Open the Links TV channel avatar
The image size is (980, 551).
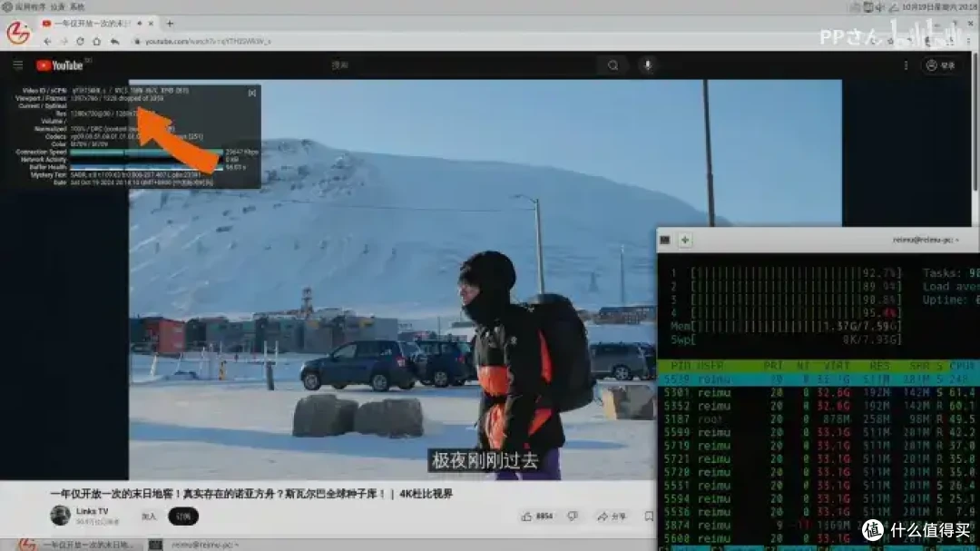click(x=60, y=516)
